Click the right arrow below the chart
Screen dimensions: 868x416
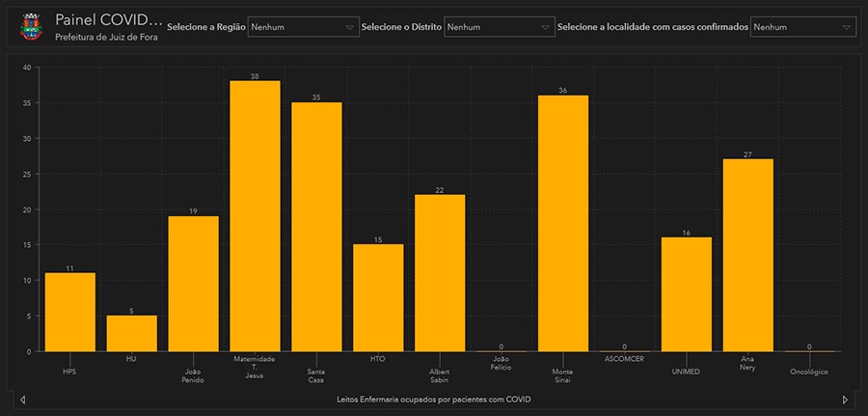845,399
